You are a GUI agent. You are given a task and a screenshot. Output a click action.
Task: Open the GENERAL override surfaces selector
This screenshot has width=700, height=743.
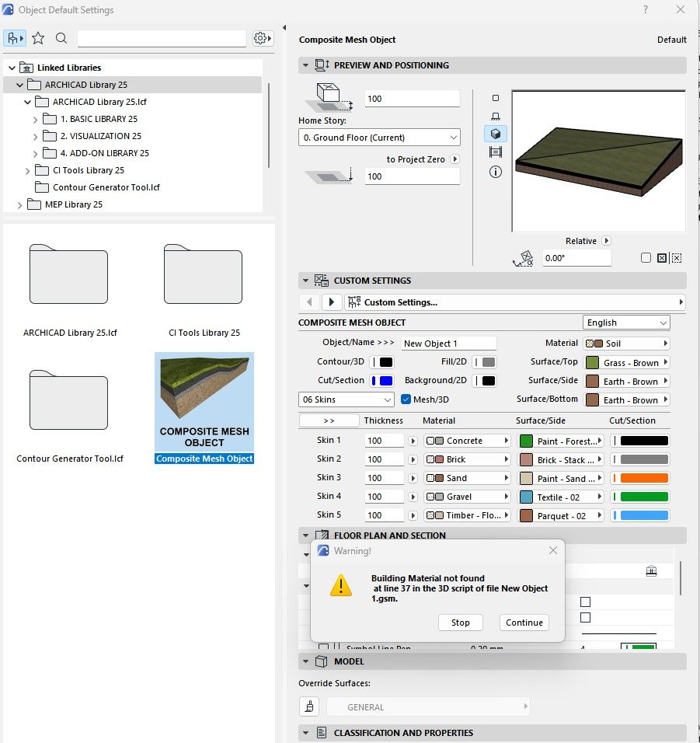(x=428, y=707)
